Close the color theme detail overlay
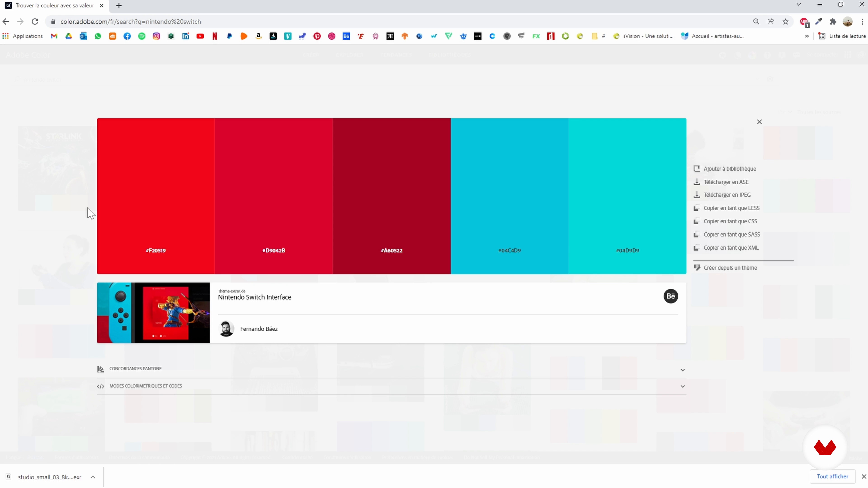This screenshot has height=488, width=868. pos(759,122)
